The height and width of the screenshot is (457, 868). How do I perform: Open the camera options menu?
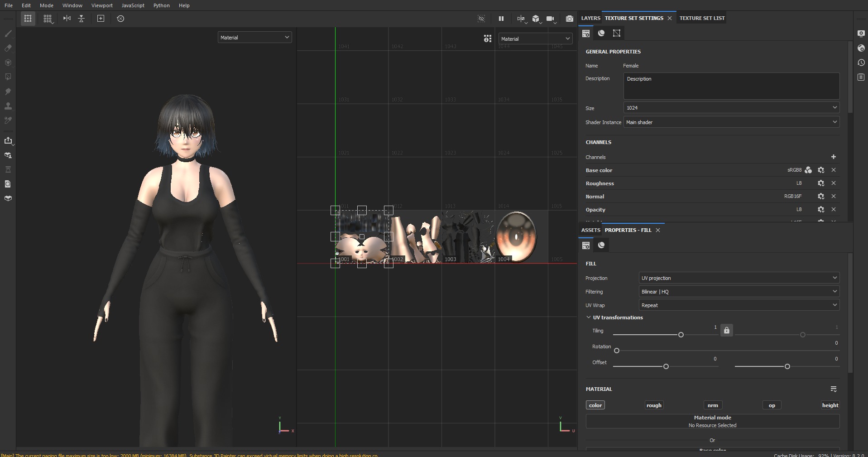pos(551,19)
